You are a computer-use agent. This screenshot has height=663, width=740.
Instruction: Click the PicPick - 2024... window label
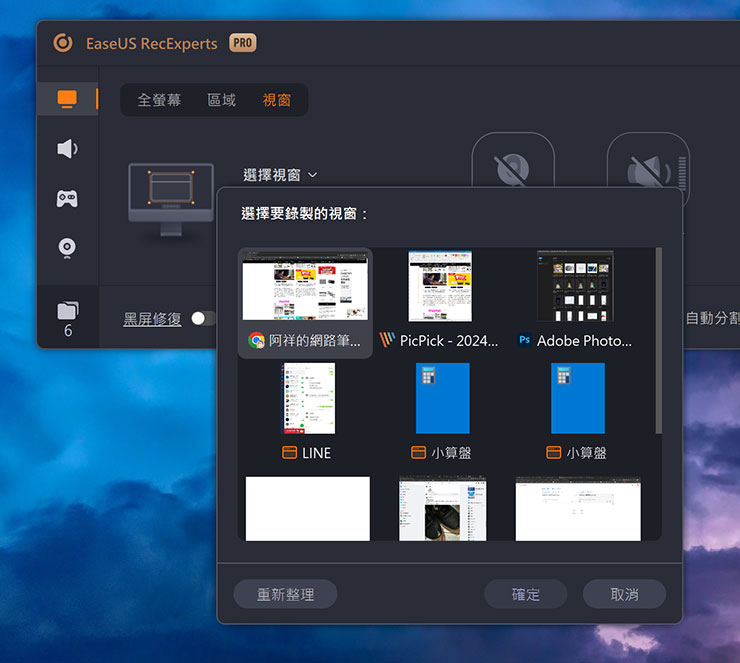click(449, 340)
